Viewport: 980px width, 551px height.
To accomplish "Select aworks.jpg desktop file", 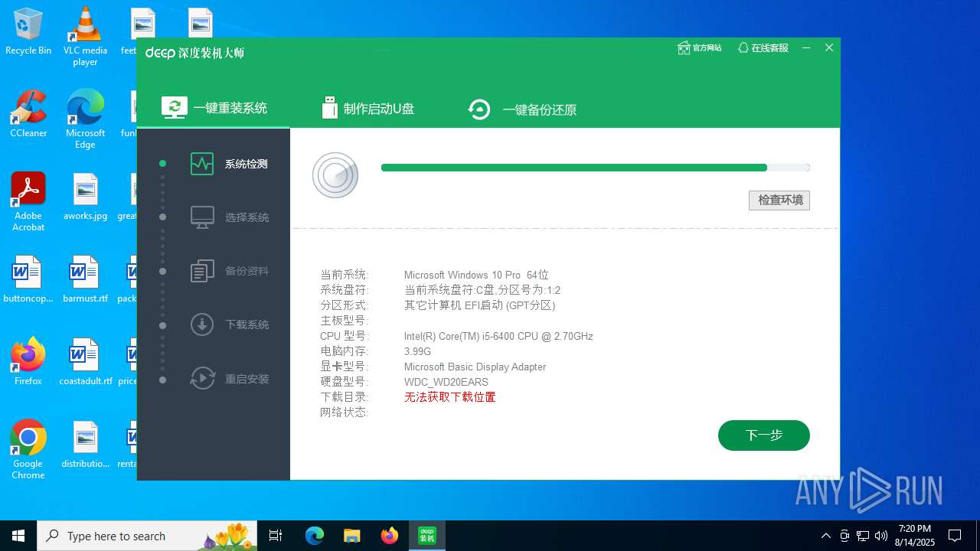I will point(85,197).
